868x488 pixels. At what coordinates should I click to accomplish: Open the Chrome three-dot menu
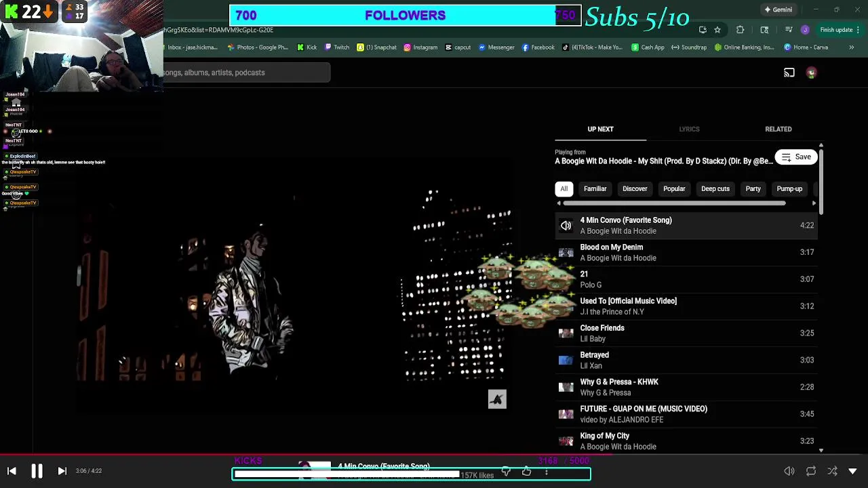coord(858,30)
